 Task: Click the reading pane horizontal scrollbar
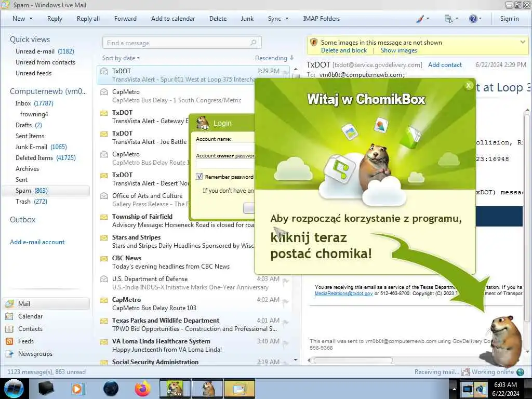(x=353, y=361)
